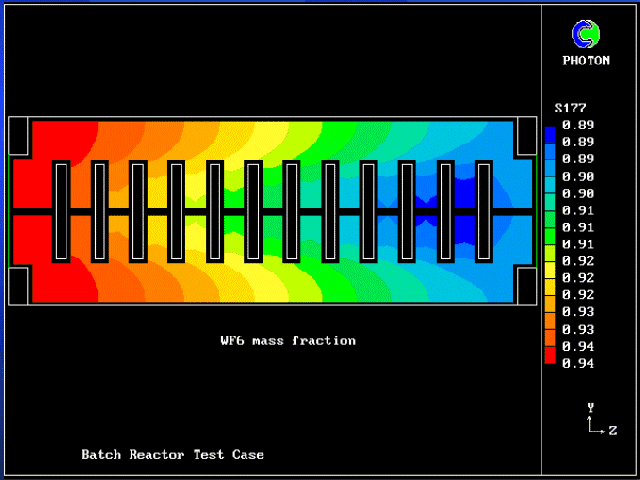
Task: Select the rightmost wafer in the reactor
Action: [x=484, y=210]
